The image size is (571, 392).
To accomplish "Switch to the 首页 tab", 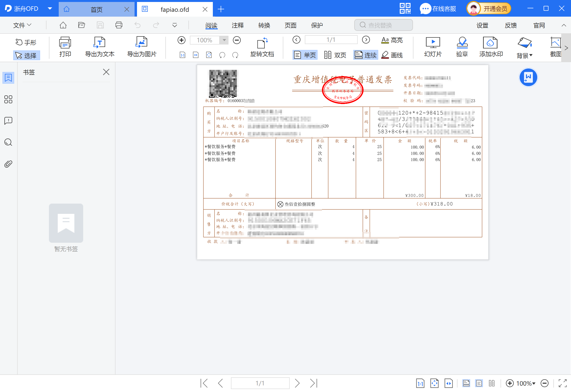I will tap(96, 9).
